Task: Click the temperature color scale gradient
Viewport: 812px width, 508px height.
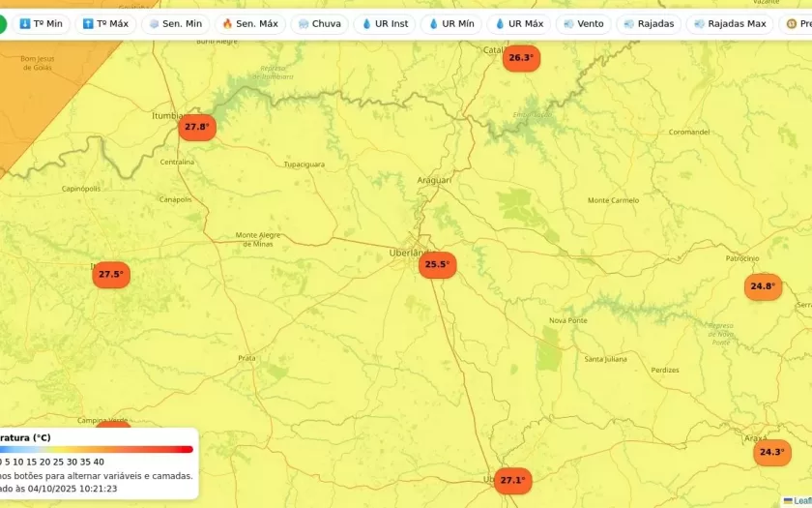Action: point(97,449)
